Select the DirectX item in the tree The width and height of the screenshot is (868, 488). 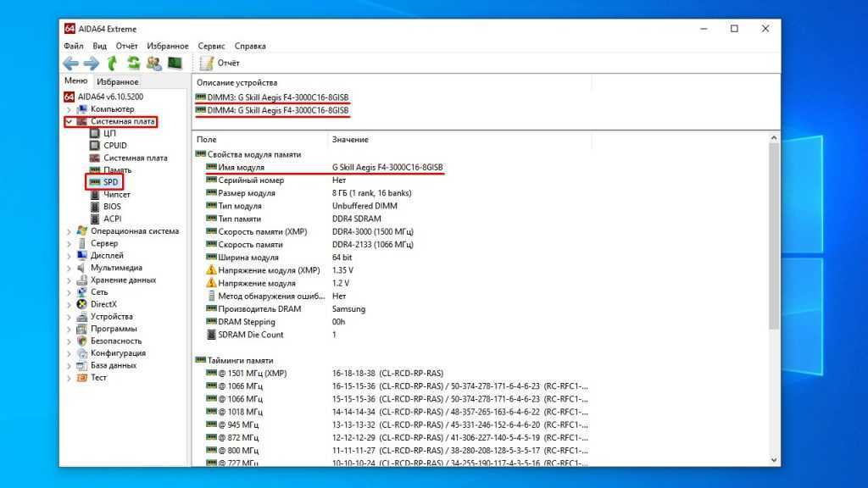[103, 304]
